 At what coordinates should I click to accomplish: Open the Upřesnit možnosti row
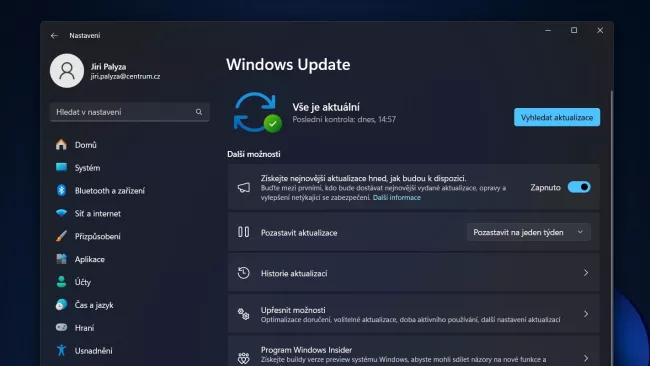(x=414, y=314)
